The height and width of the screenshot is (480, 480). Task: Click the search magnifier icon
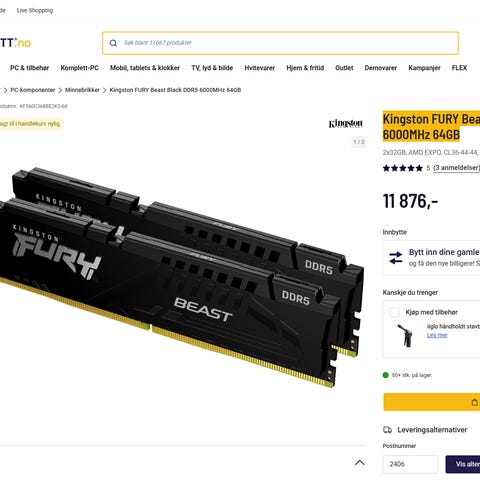pos(113,43)
